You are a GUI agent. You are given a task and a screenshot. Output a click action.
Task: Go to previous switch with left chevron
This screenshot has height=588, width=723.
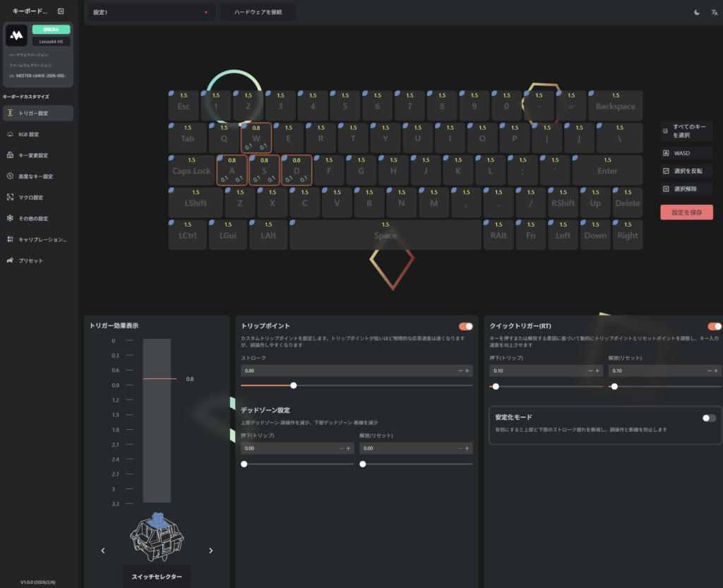(103, 551)
